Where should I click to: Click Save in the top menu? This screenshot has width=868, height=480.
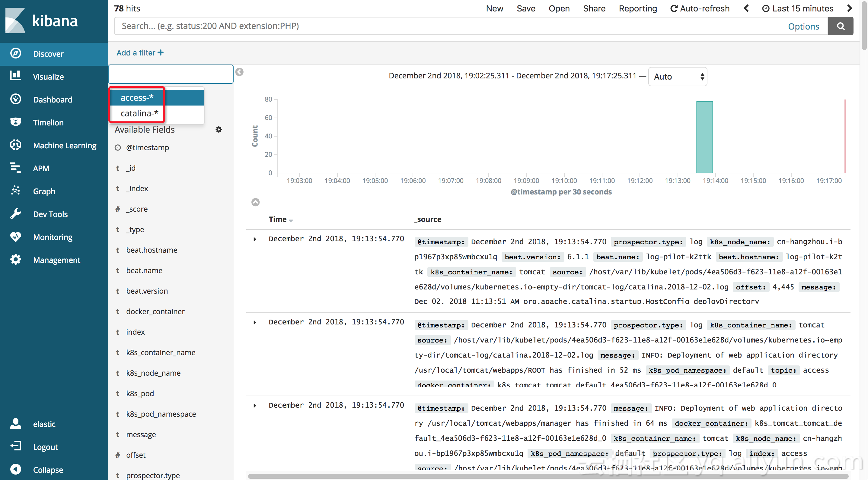(526, 8)
